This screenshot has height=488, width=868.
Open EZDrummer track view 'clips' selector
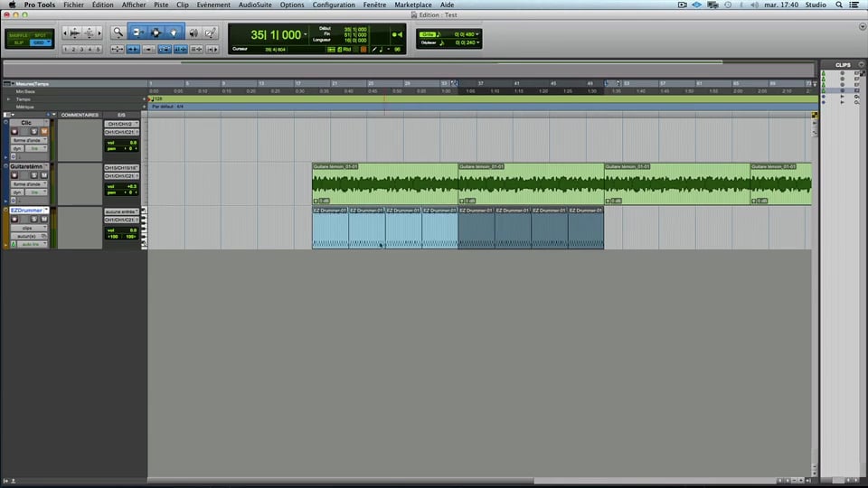tap(29, 228)
